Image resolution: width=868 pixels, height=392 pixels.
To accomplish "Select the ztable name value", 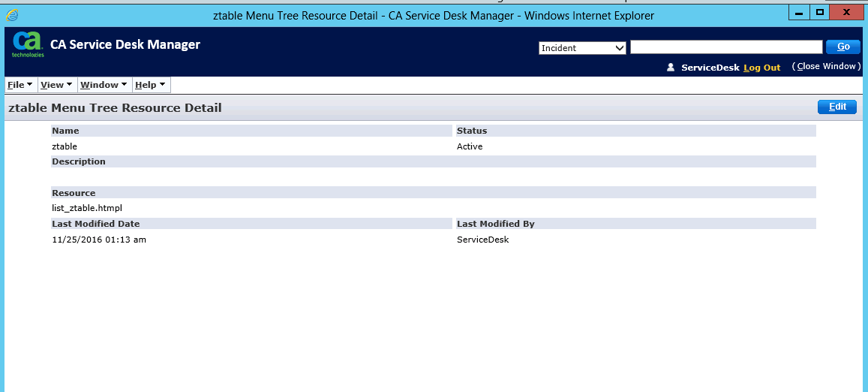I will pos(65,146).
